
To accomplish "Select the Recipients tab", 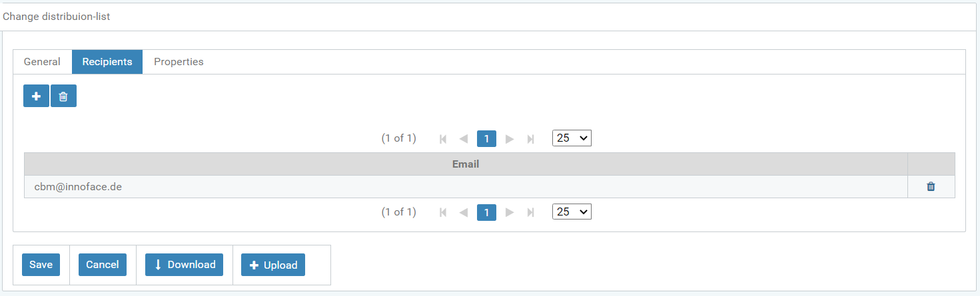I will 107,62.
